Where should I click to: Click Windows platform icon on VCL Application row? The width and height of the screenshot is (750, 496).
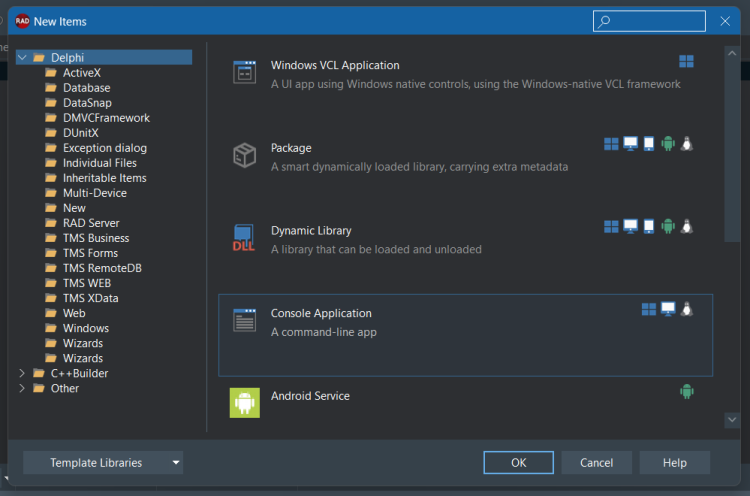(x=686, y=61)
